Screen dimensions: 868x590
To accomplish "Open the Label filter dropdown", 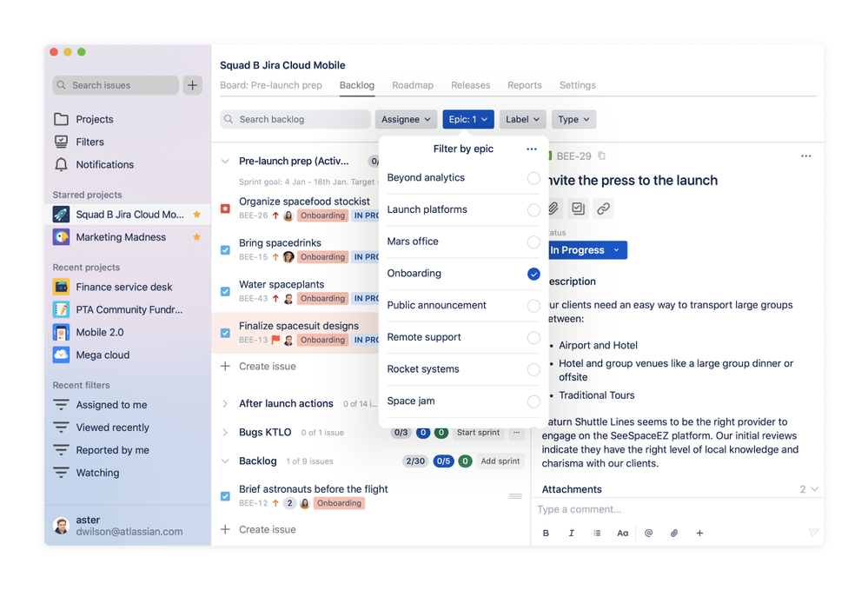I will [x=522, y=119].
